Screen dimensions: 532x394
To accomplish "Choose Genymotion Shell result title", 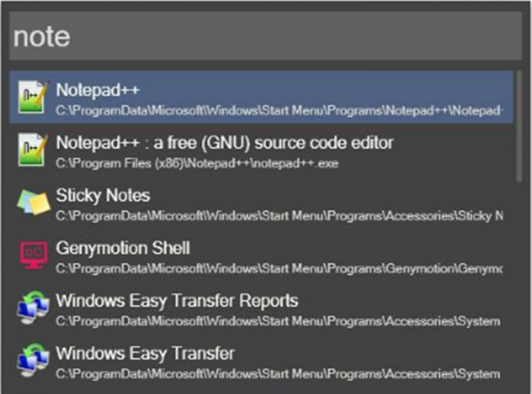I will 123,248.
